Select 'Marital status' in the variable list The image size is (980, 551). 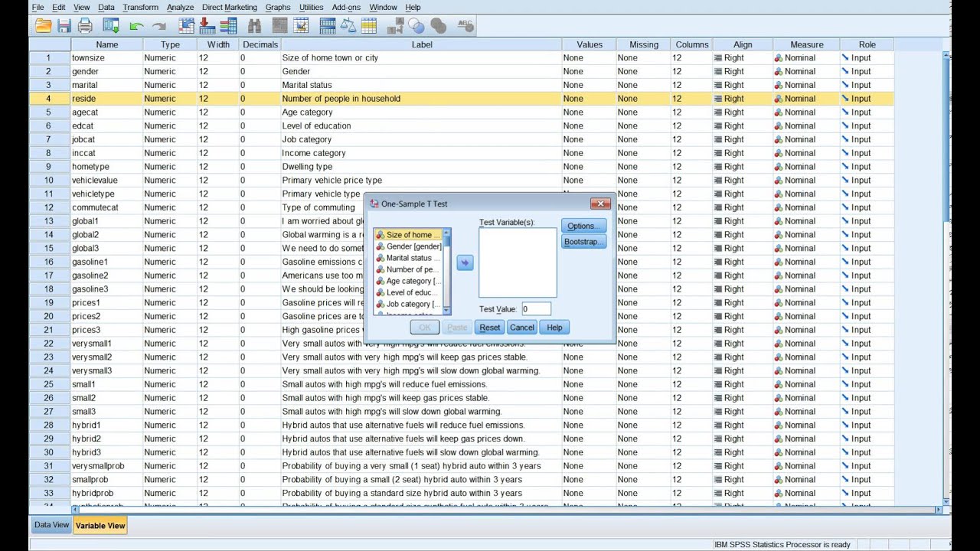point(408,258)
